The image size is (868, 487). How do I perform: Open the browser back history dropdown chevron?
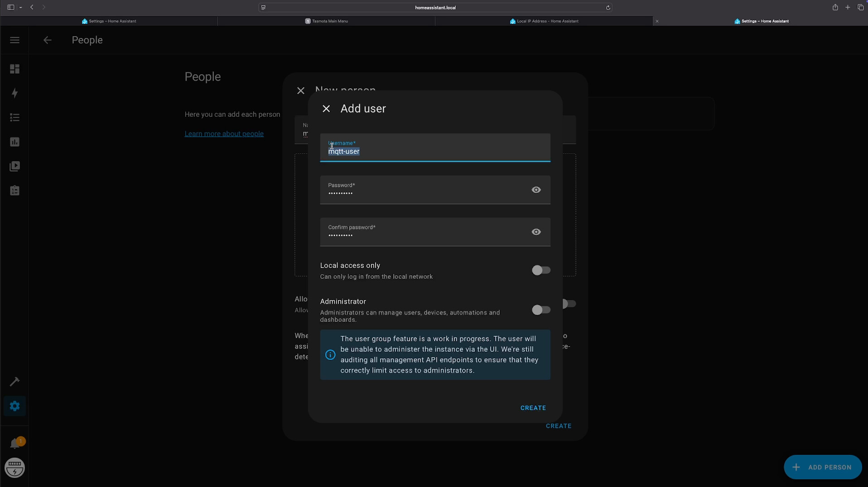click(21, 7)
